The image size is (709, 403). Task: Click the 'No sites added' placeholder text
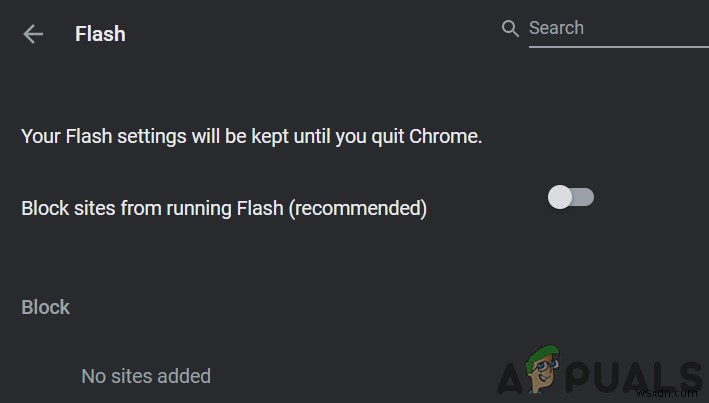[146, 376]
